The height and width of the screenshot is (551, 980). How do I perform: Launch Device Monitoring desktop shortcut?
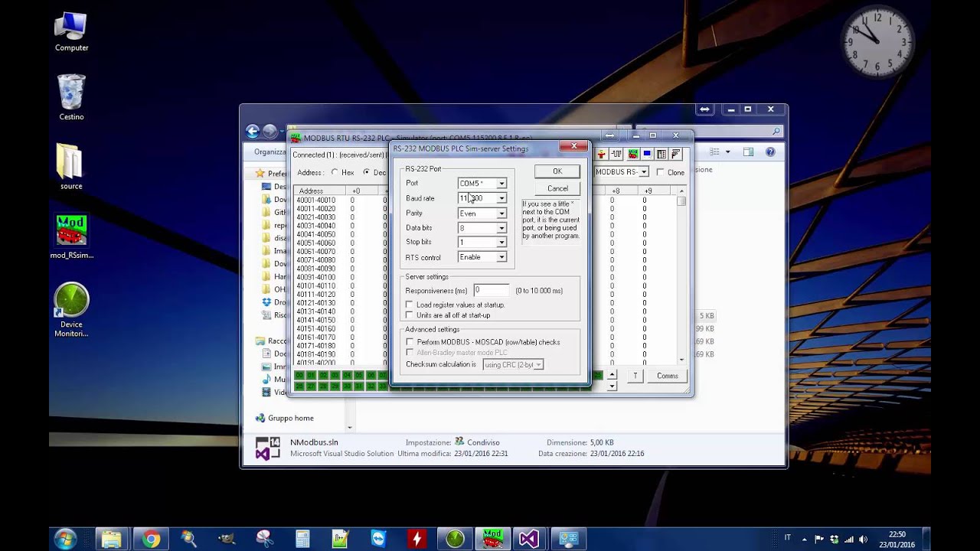pyautogui.click(x=71, y=310)
